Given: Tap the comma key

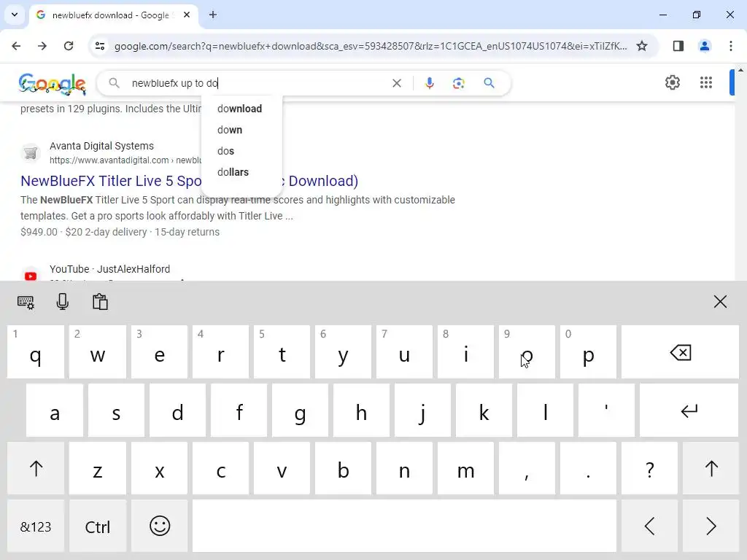Looking at the screenshot, I should 527,469.
